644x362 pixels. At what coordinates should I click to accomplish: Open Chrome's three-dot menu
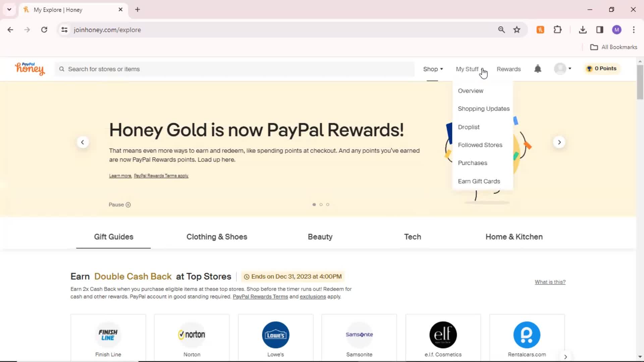click(x=634, y=30)
